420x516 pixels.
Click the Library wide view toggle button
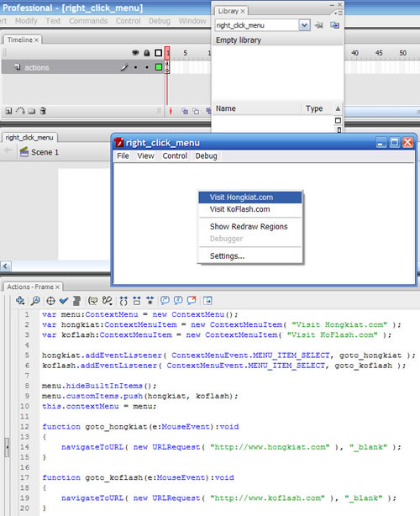pyautogui.click(x=338, y=120)
